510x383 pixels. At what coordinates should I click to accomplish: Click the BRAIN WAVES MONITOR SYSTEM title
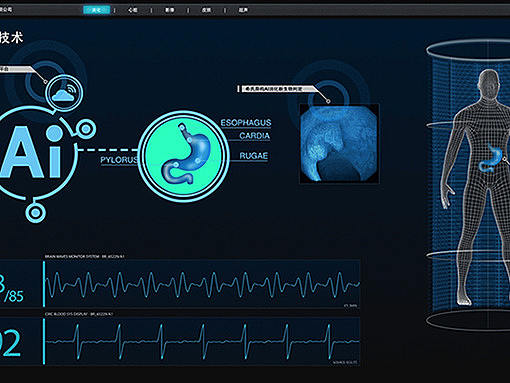[85, 257]
